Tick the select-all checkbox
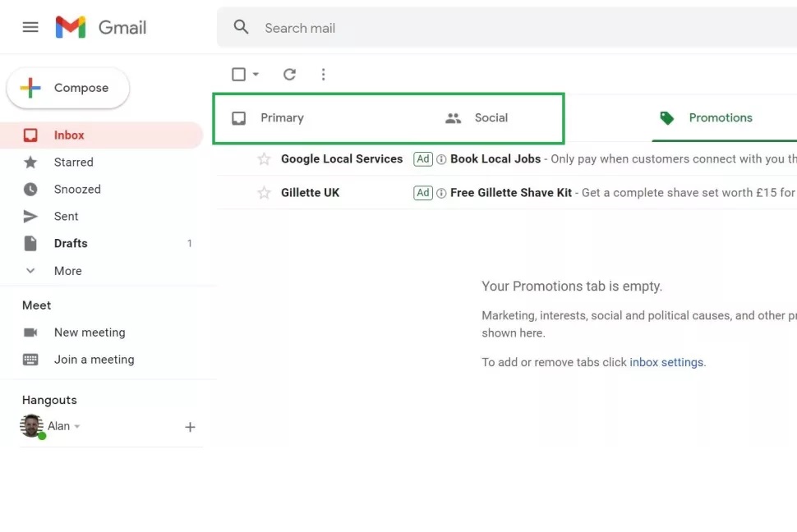 click(x=238, y=74)
